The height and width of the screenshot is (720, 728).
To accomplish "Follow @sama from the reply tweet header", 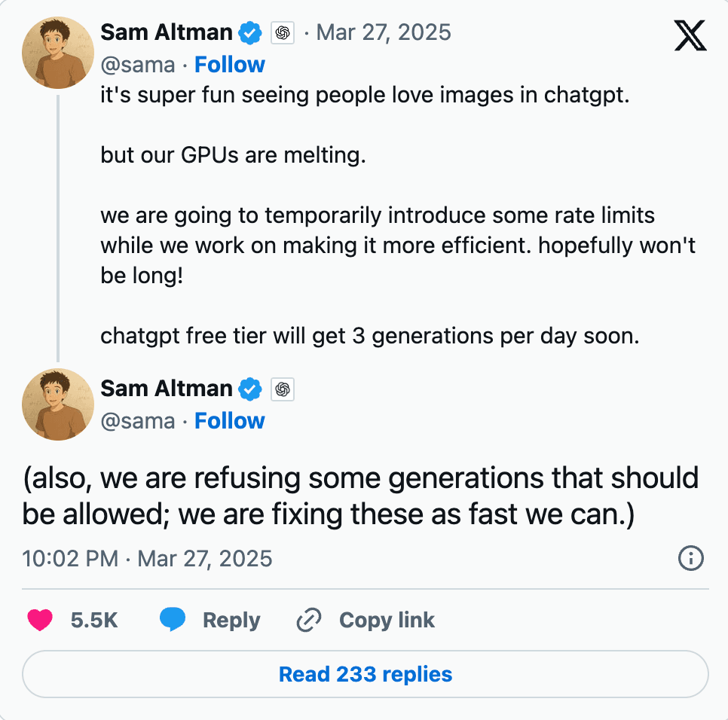I will pos(229,421).
